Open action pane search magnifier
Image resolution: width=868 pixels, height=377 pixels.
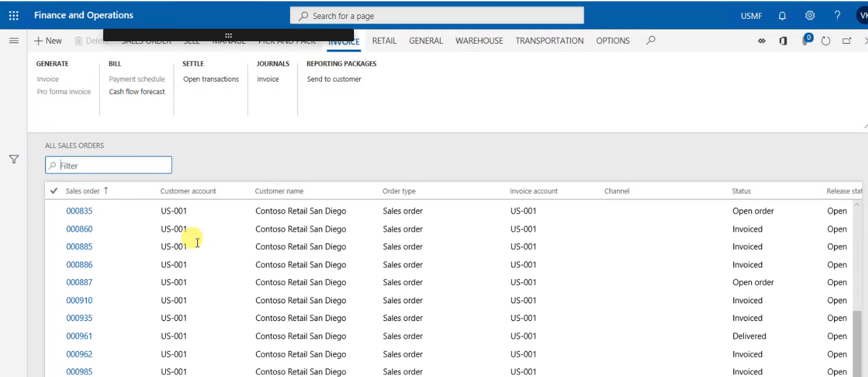coord(651,40)
